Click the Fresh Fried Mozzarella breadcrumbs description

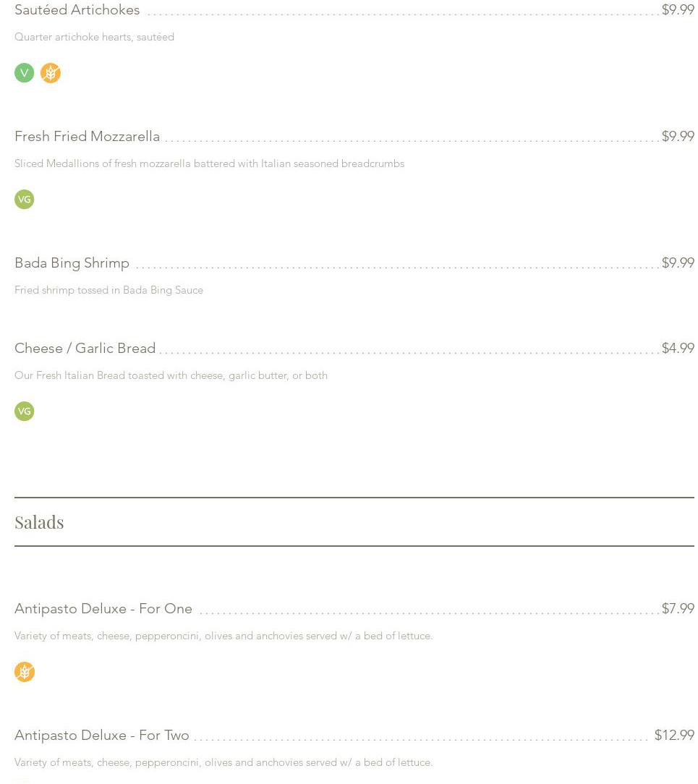coord(209,164)
